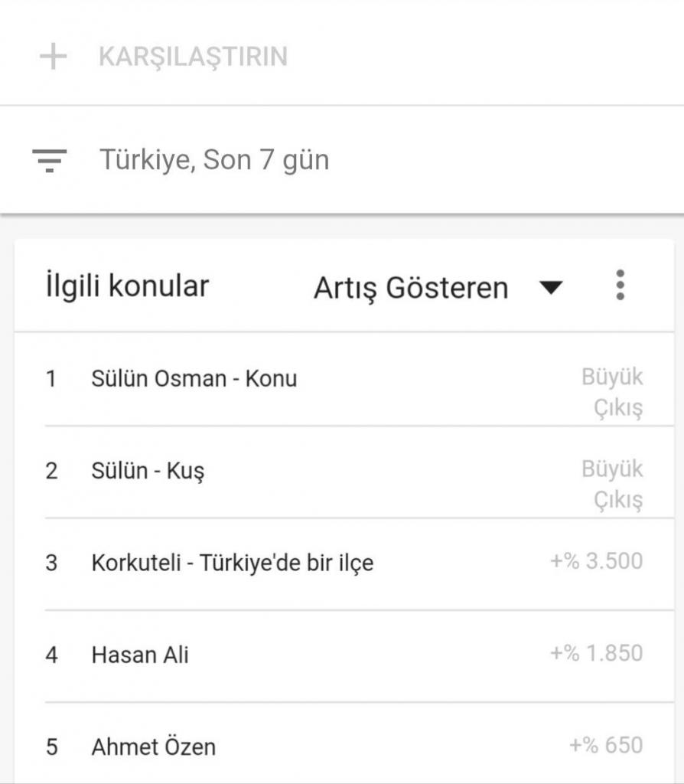
Task: Click rank number 1 in the list
Action: [51, 379]
